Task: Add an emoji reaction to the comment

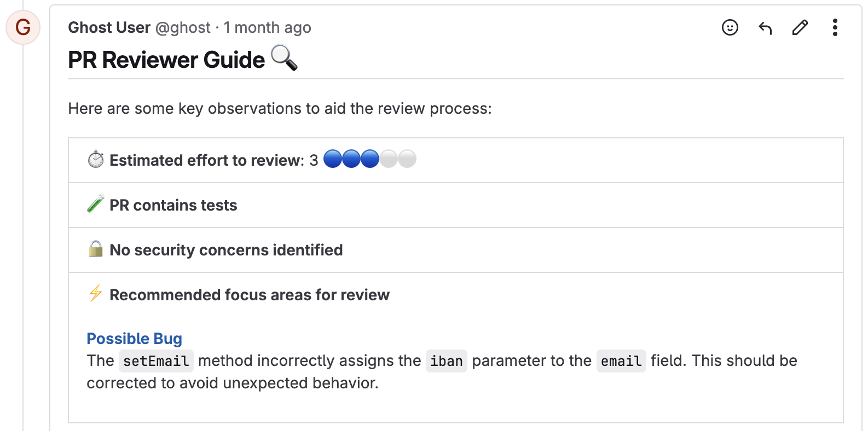Action: click(x=730, y=27)
